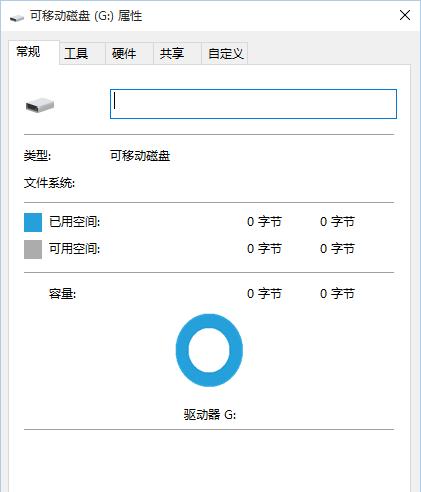Click the 类型 label
Viewport: 421px width, 492px height.
click(37, 156)
